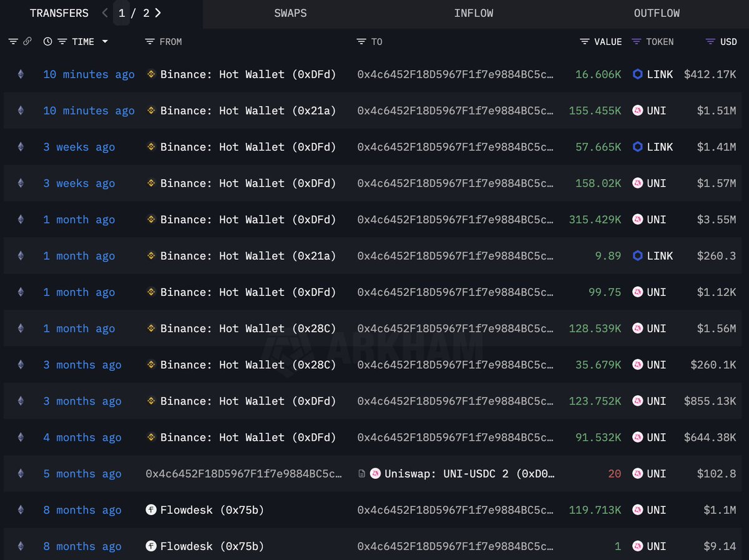Switch to the TRANSFERS tab
The width and height of the screenshot is (749, 560).
(x=59, y=13)
